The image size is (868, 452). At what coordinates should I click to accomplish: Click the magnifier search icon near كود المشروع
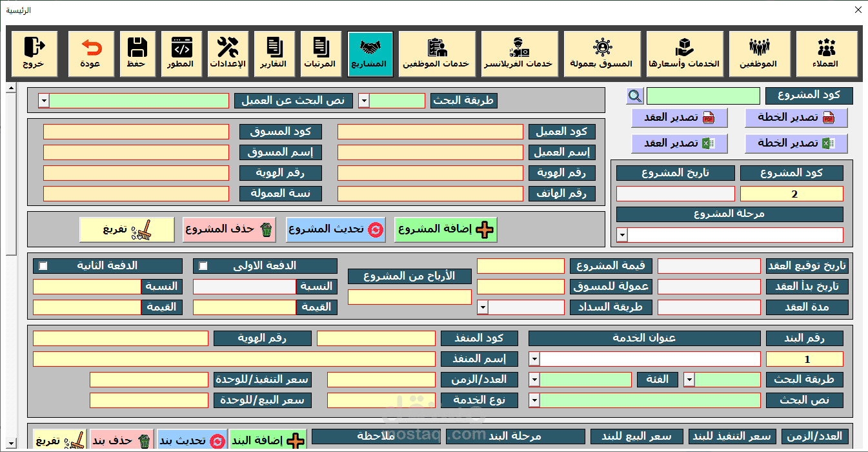pyautogui.click(x=634, y=96)
